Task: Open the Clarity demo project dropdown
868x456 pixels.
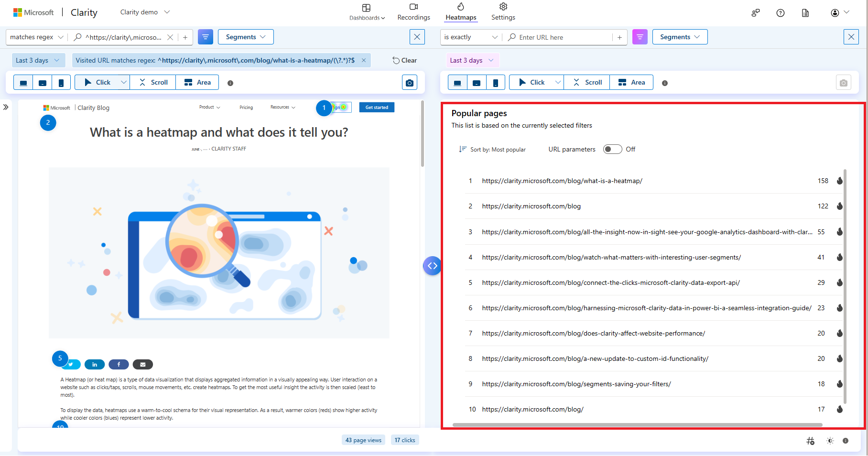Action: tap(145, 12)
